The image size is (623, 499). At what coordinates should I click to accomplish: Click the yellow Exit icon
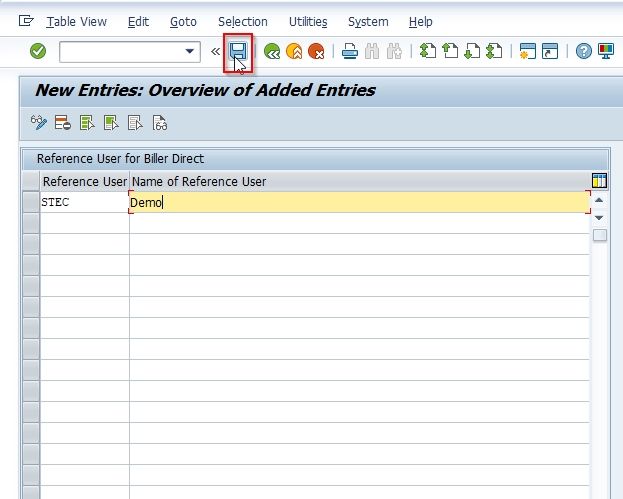294,51
